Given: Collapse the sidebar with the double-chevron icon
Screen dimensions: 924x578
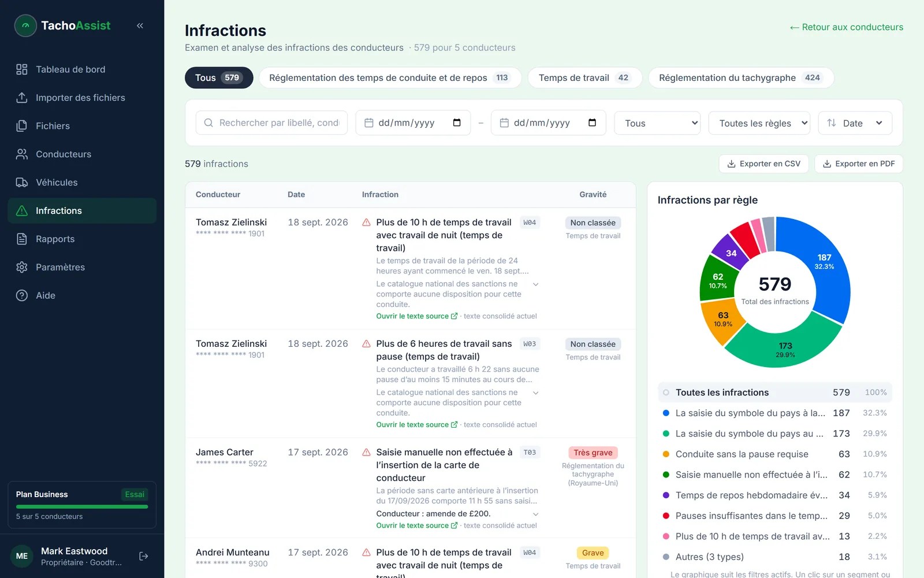Looking at the screenshot, I should coord(140,25).
